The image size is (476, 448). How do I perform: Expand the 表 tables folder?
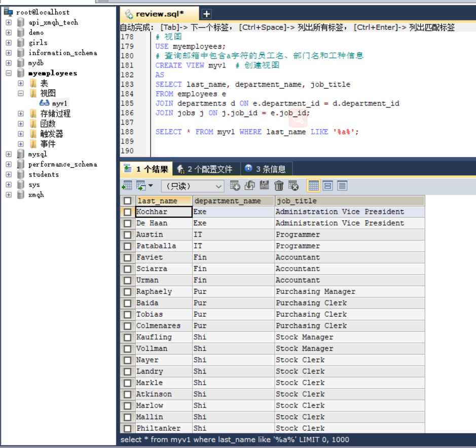coord(20,83)
